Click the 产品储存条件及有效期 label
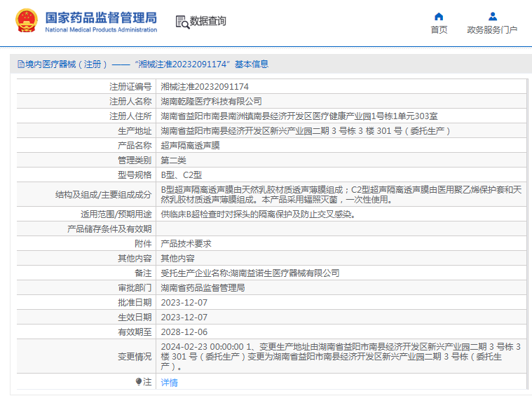Image resolution: width=532 pixels, height=396 pixels. (x=109, y=229)
